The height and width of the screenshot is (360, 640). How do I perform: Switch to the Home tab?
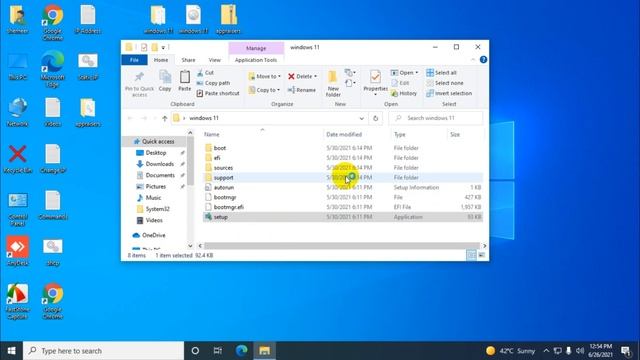pos(161,60)
